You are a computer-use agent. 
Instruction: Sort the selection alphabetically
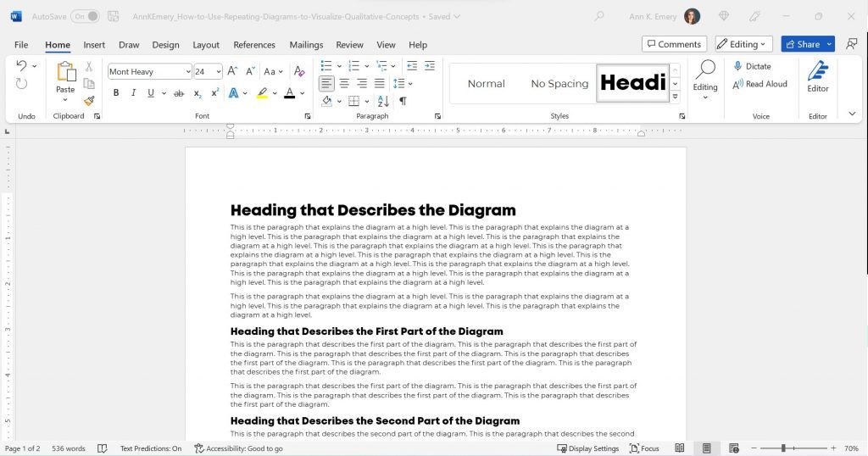click(x=383, y=101)
